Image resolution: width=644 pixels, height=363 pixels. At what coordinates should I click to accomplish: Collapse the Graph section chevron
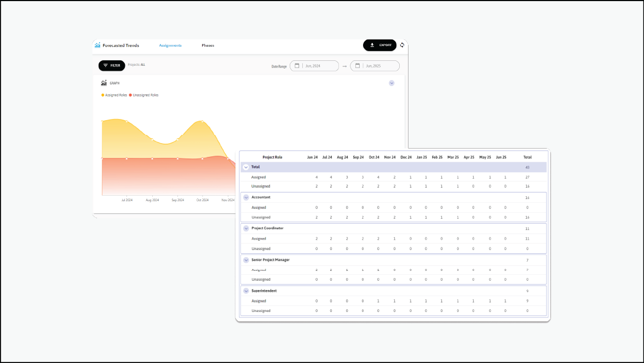392,83
